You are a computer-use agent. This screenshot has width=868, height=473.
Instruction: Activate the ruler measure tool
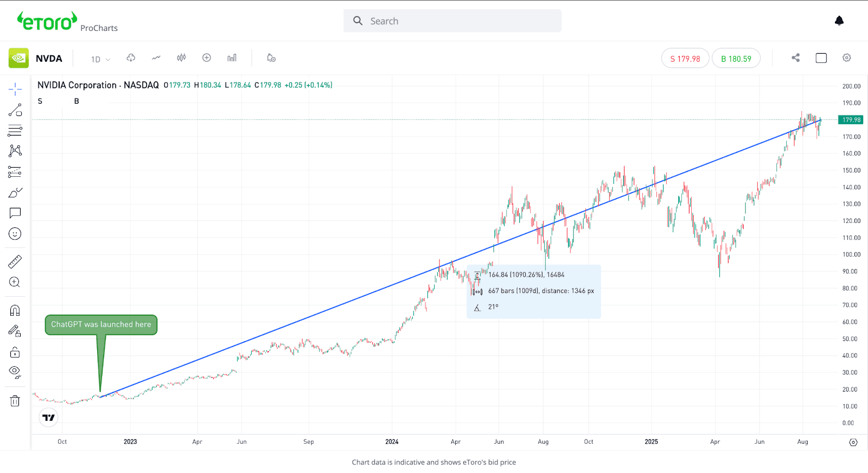15,262
